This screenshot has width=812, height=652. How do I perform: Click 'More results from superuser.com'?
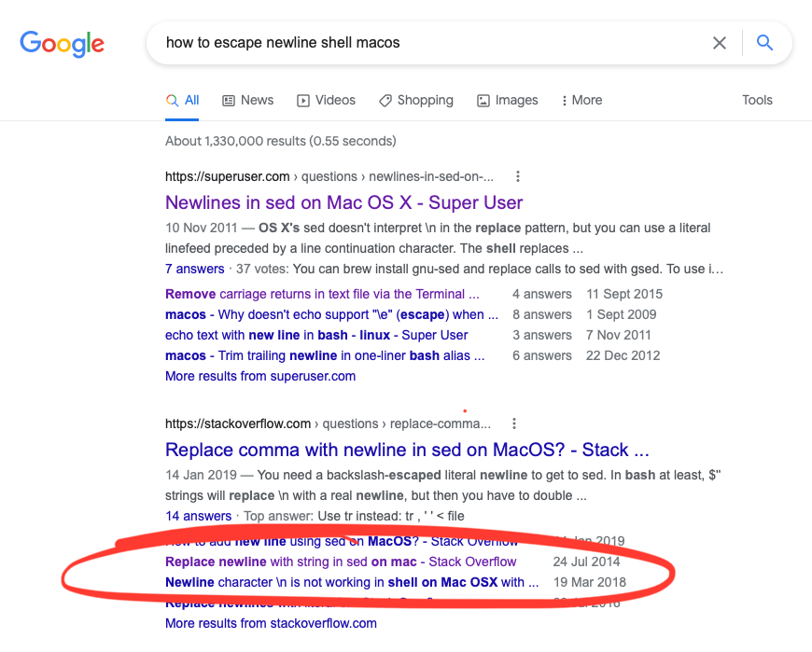pyautogui.click(x=260, y=376)
